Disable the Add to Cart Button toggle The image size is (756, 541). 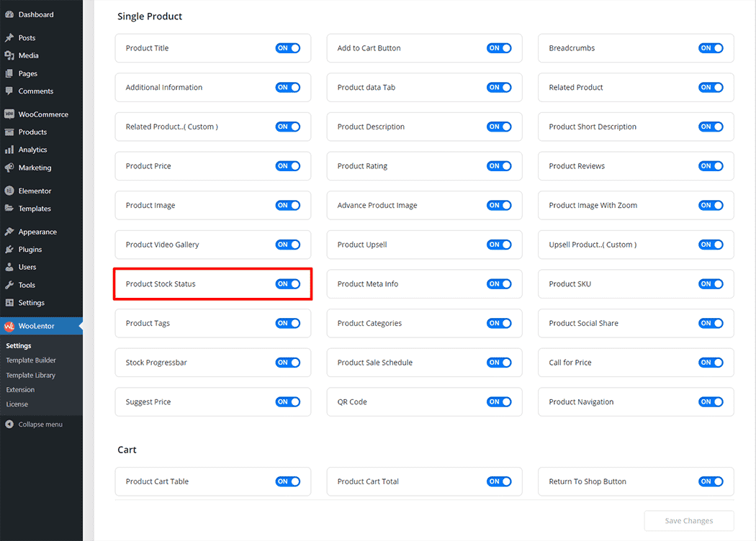(x=499, y=48)
